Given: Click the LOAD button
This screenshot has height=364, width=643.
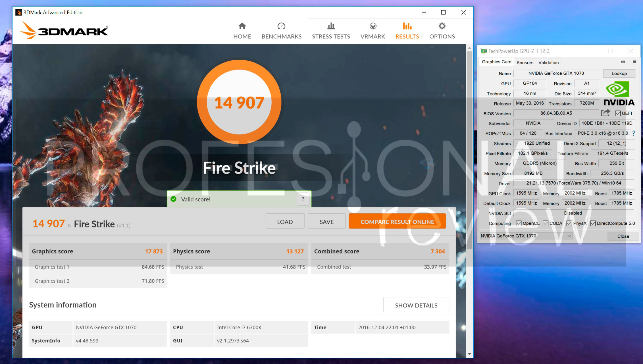Looking at the screenshot, I should (285, 221).
